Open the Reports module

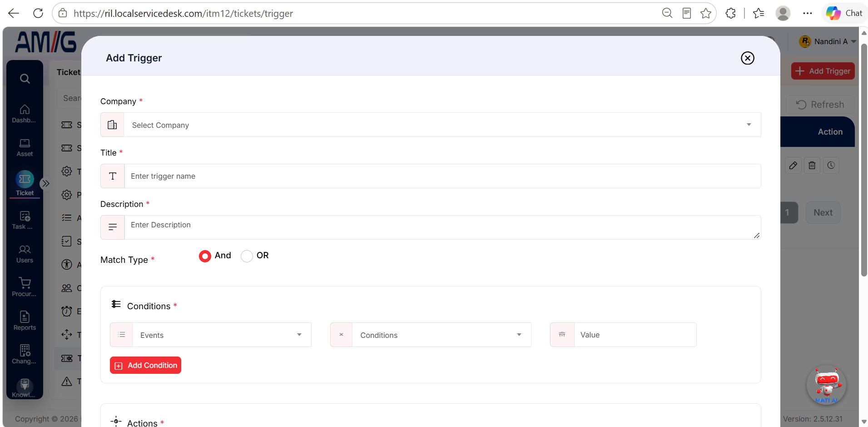click(x=25, y=321)
